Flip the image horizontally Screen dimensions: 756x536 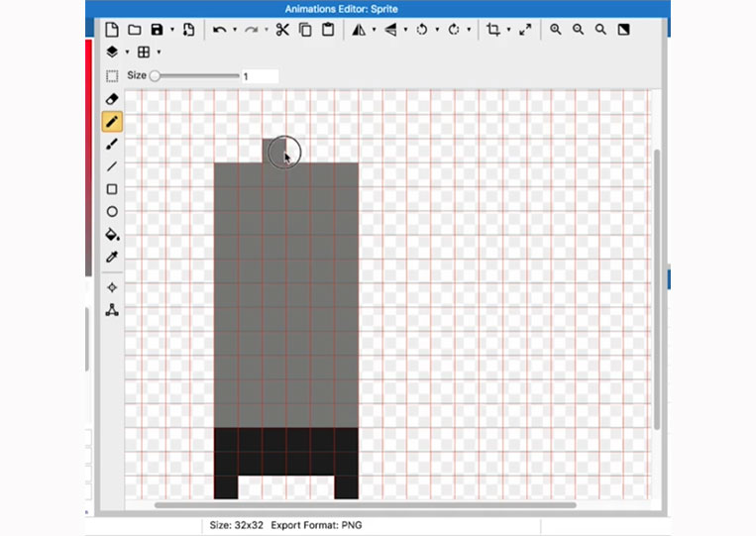pyautogui.click(x=359, y=30)
